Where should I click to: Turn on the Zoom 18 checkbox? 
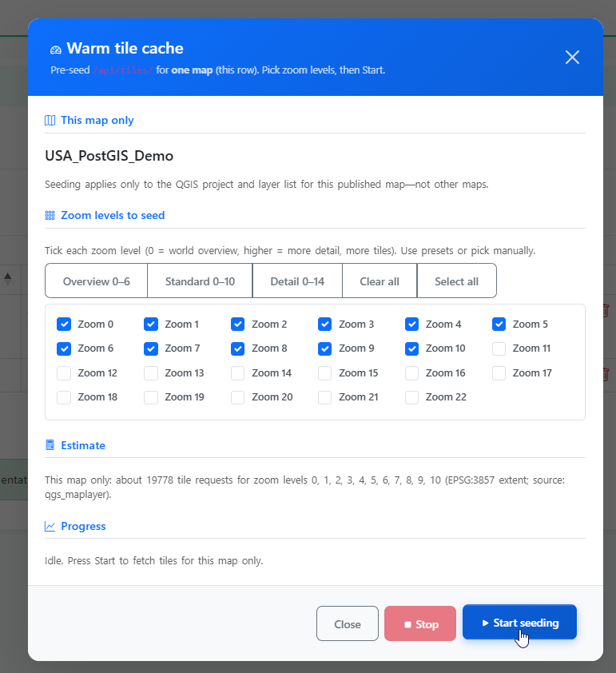[64, 397]
